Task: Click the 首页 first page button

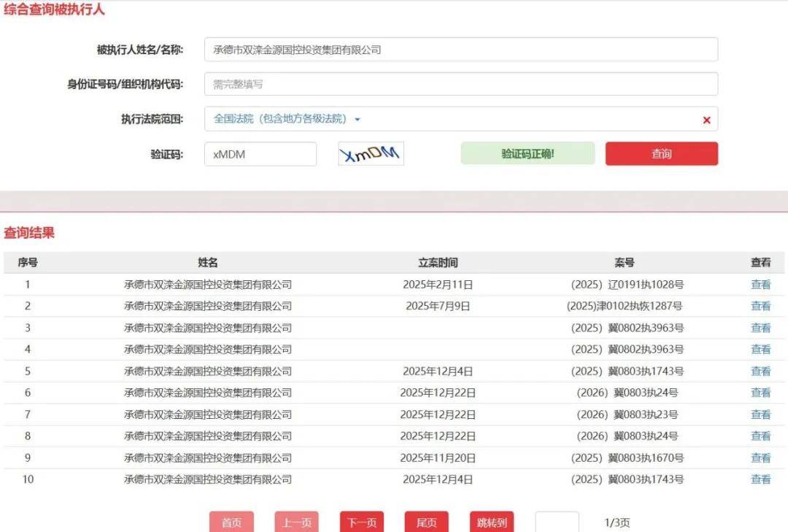Action: coord(231,523)
